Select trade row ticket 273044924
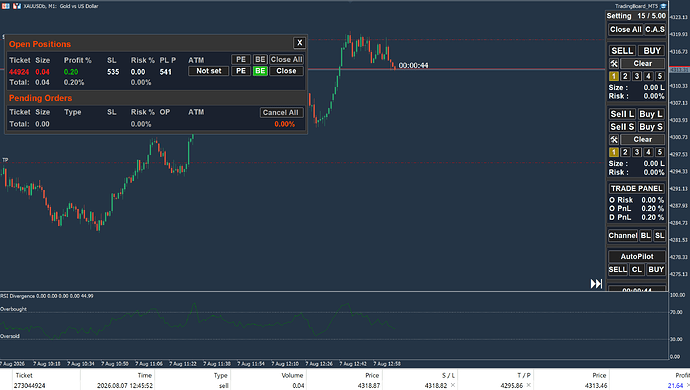 (345, 386)
